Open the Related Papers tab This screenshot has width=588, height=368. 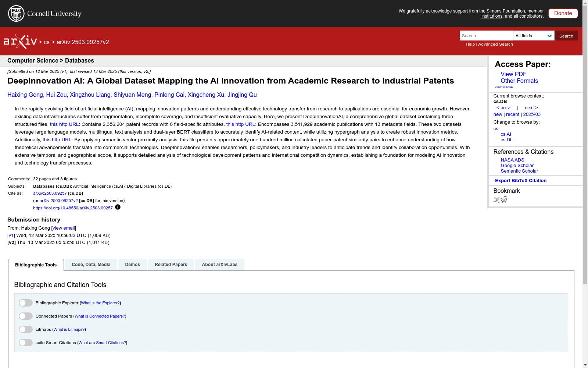coord(171,265)
